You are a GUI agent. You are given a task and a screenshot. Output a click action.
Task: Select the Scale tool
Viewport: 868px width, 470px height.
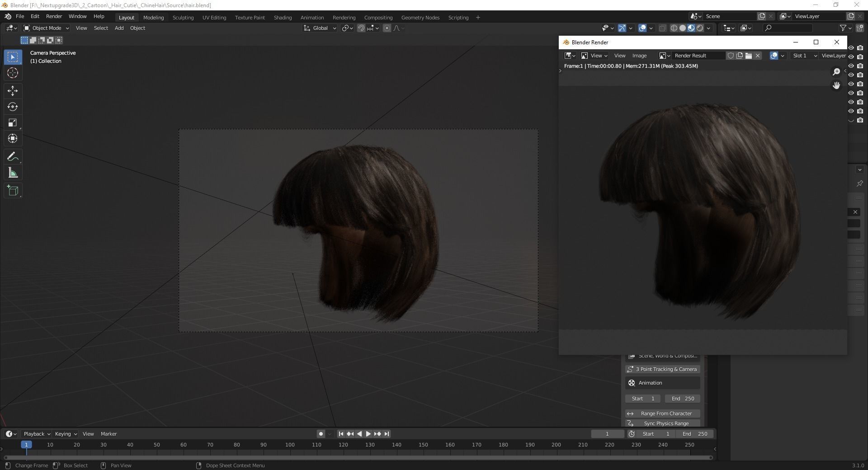click(x=13, y=123)
